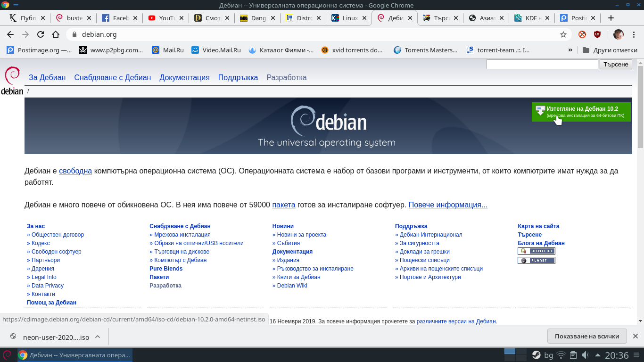Click the virtual desktop pager

point(515,355)
